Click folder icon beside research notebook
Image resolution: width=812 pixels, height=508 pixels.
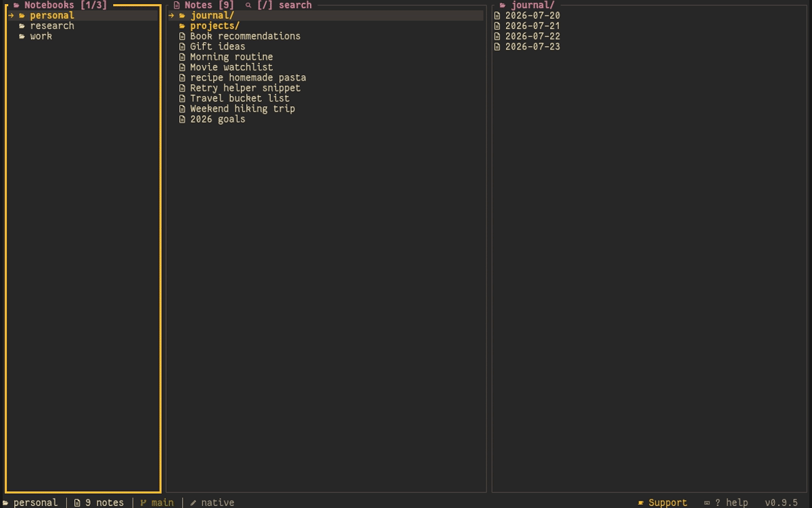[22, 26]
